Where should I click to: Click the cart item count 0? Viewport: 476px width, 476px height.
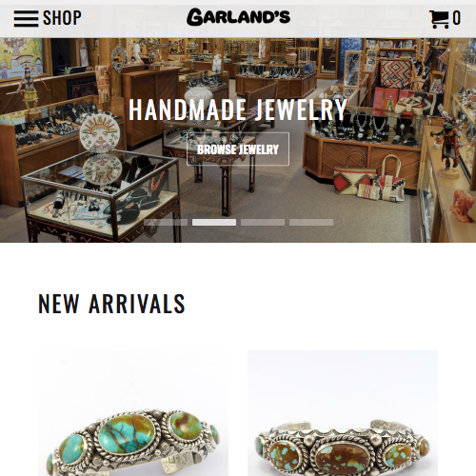tap(456, 18)
